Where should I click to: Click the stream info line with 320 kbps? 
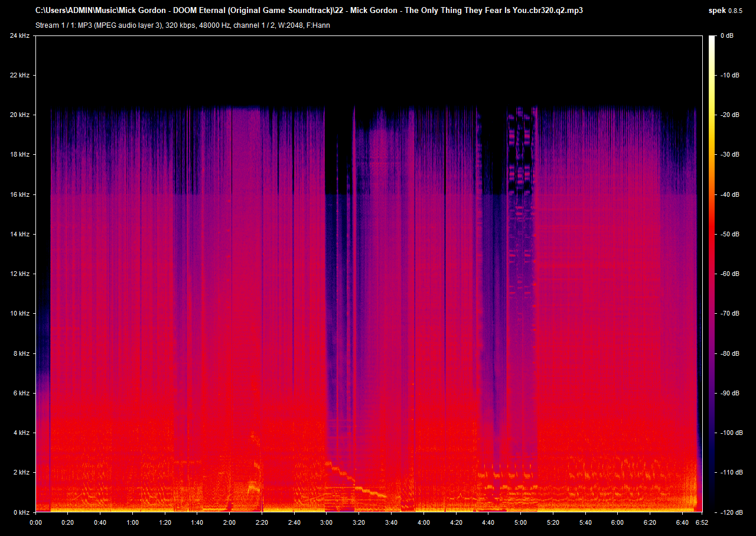click(183, 25)
